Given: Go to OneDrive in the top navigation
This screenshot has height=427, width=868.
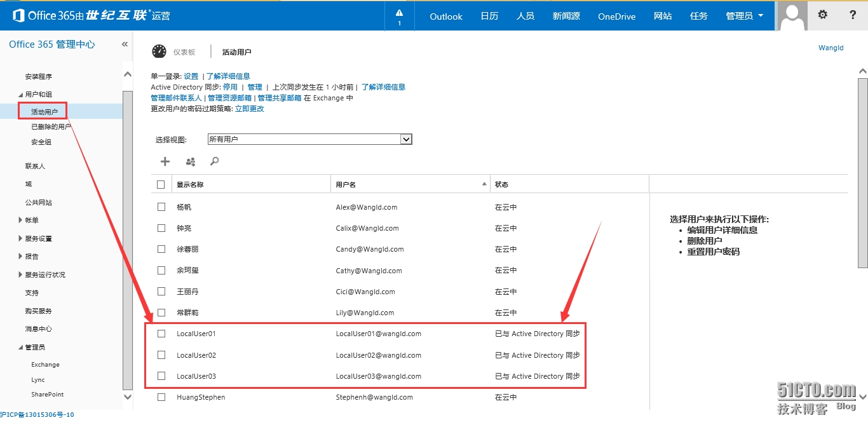Looking at the screenshot, I should pyautogui.click(x=616, y=17).
